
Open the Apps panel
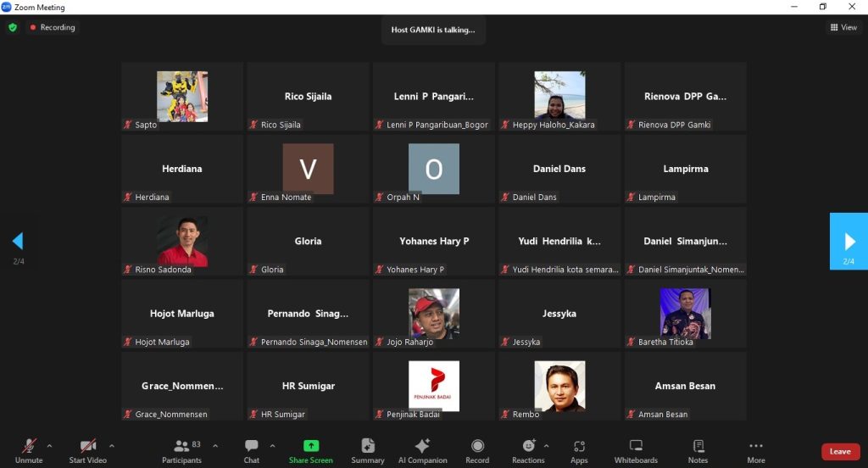579,450
